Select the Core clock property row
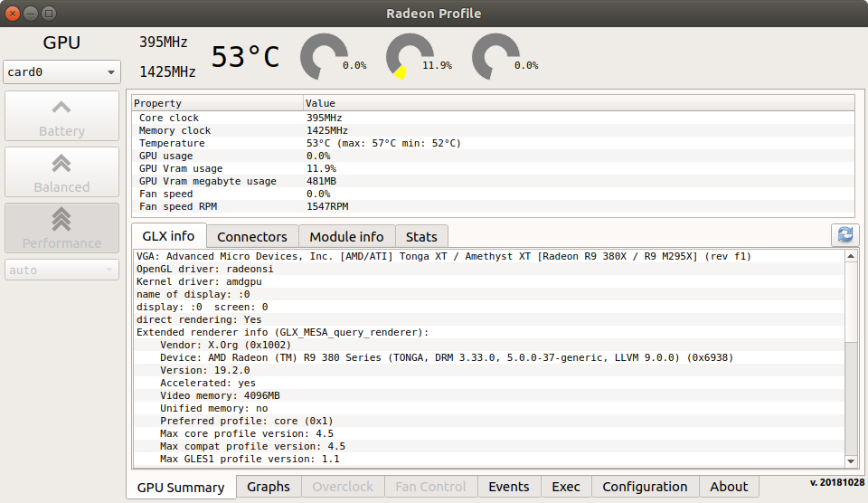Image resolution: width=868 pixels, height=503 pixels. tap(494, 118)
